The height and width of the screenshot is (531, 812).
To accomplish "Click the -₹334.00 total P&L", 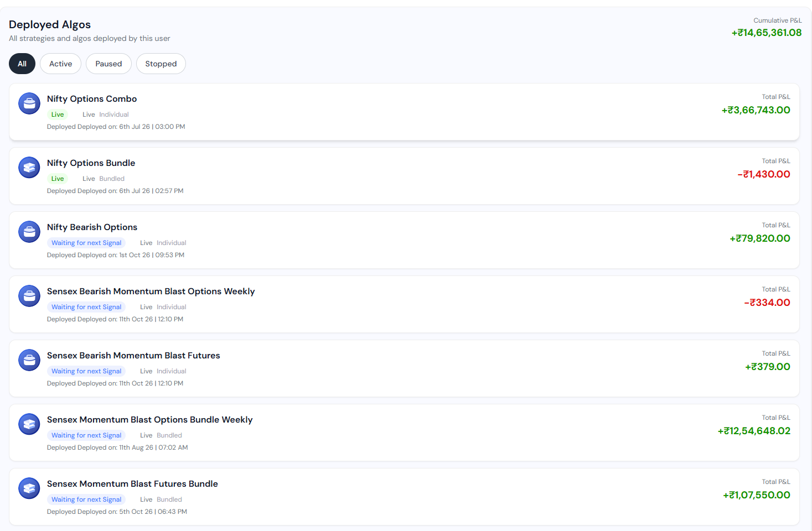I will [767, 303].
